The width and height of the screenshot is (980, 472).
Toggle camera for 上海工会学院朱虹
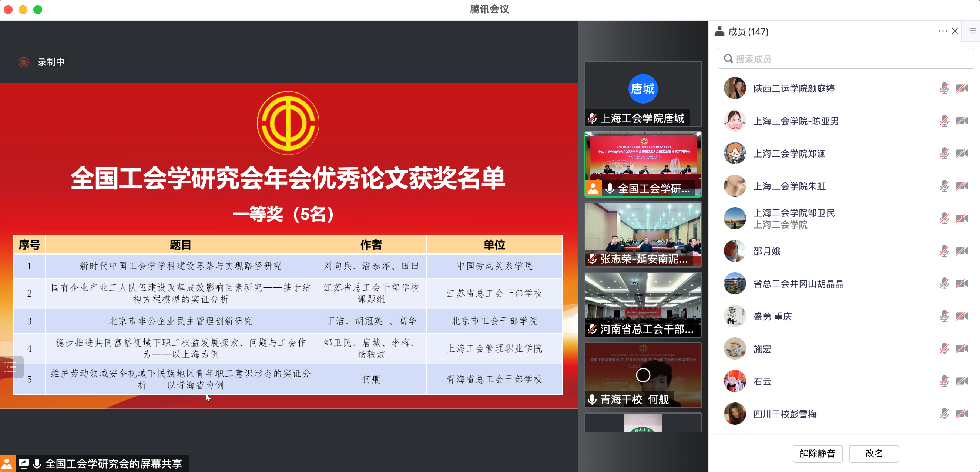click(962, 186)
